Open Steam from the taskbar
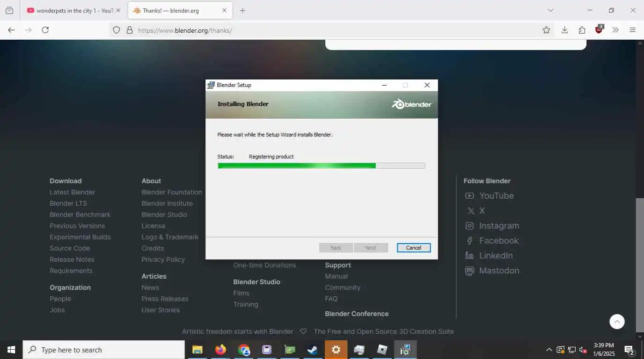 pos(313,350)
